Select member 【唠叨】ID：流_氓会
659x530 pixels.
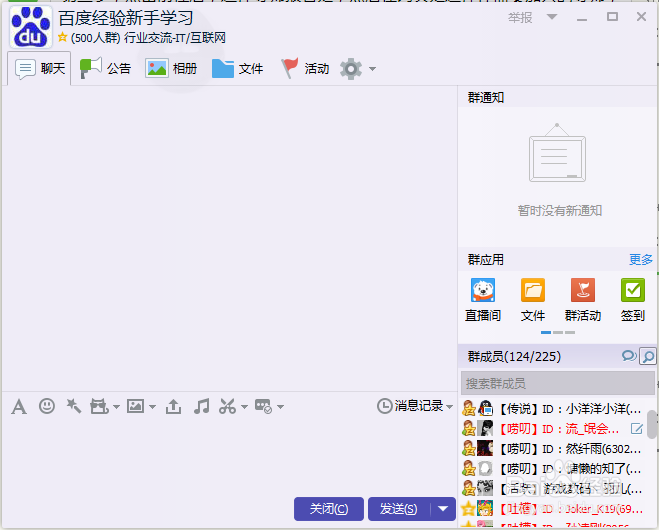[556, 428]
